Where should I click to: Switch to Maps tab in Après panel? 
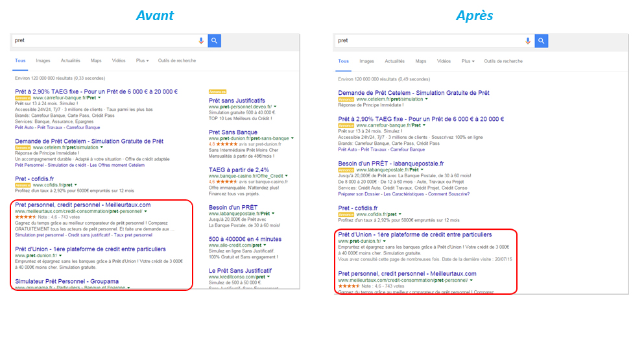point(420,61)
